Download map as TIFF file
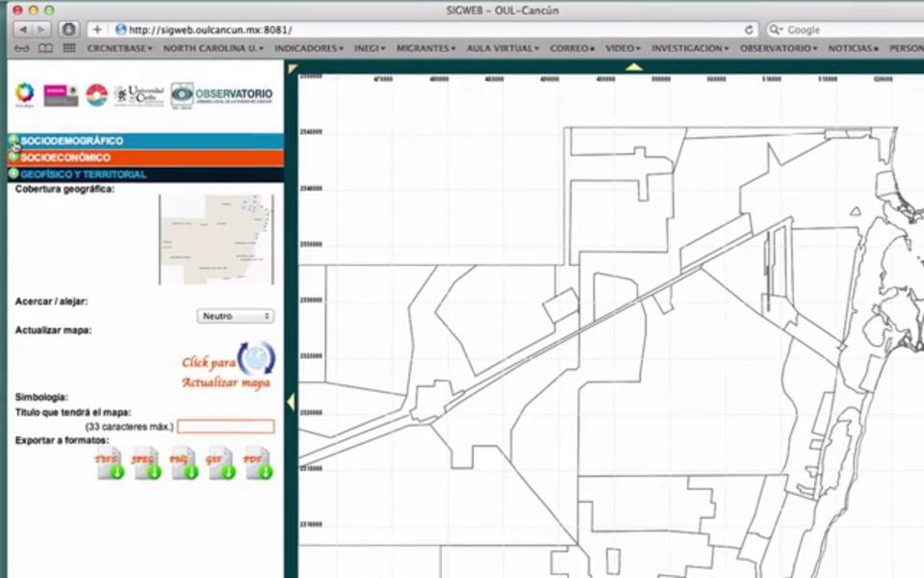The image size is (924, 578). click(110, 463)
